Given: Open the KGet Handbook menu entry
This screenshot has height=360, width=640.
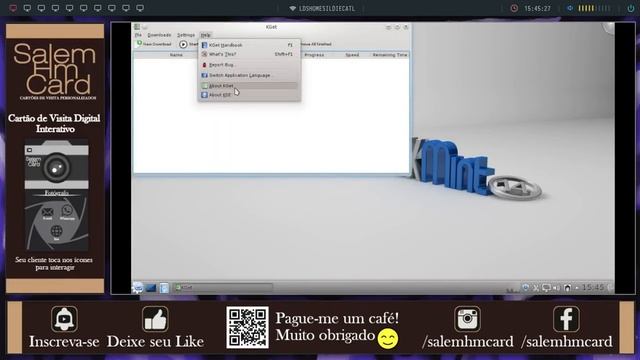Looking at the screenshot, I should [x=249, y=45].
